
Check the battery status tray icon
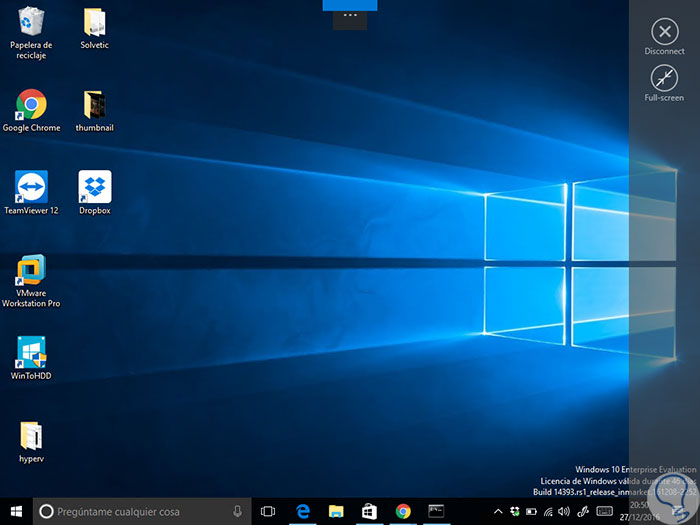point(531,511)
